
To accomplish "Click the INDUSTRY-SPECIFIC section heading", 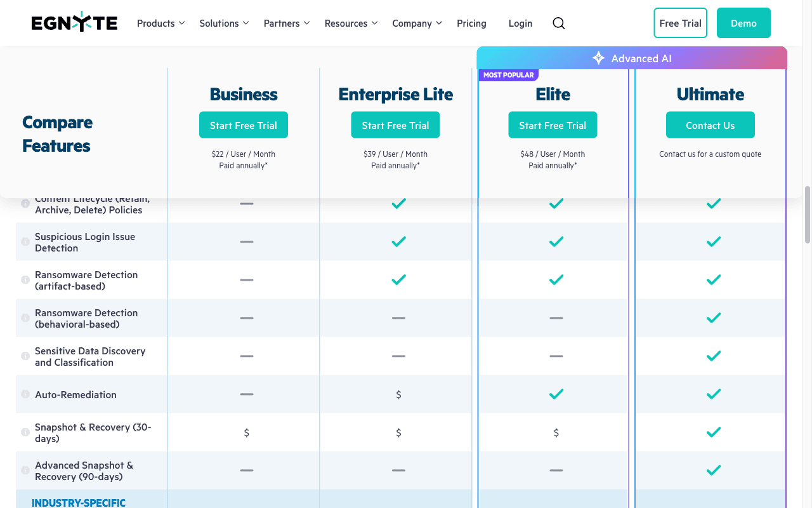I will pyautogui.click(x=79, y=502).
